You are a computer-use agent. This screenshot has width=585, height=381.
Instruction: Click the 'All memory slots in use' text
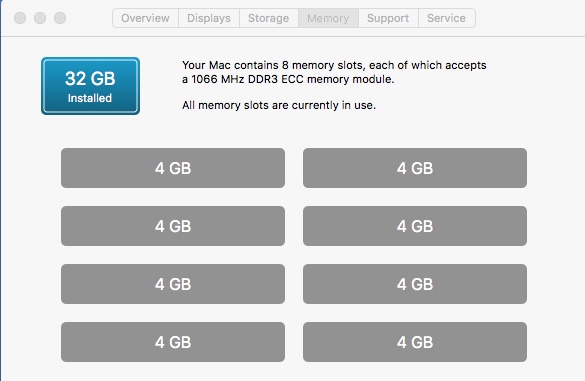point(279,105)
